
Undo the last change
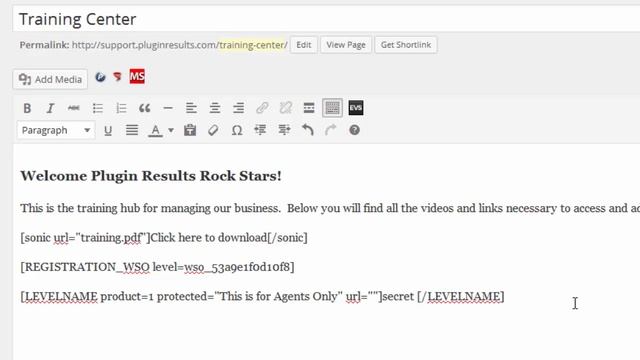(308, 131)
